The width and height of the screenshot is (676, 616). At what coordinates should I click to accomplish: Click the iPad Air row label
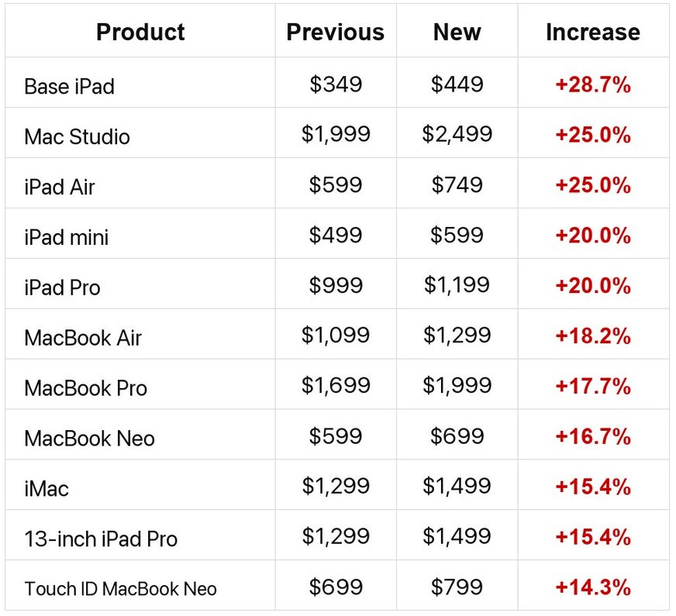pos(60,187)
